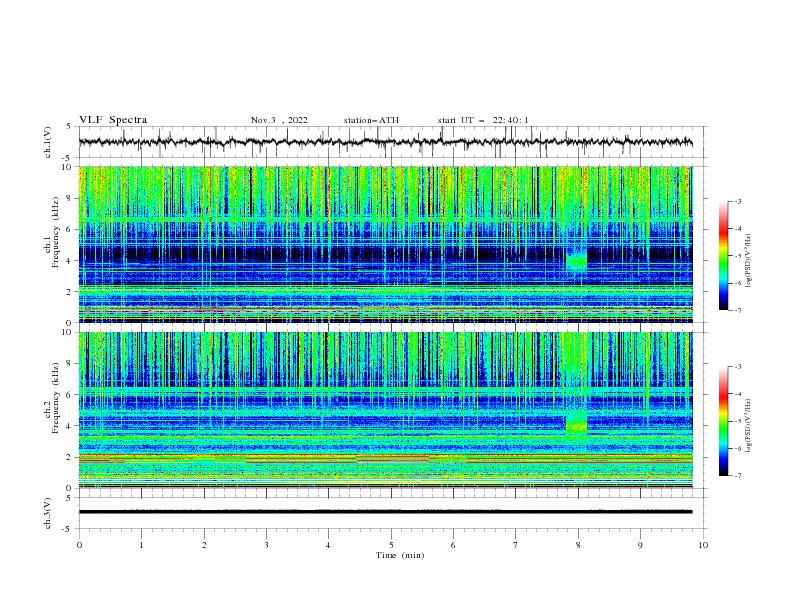Click the 'station=ATH' label

[371, 120]
